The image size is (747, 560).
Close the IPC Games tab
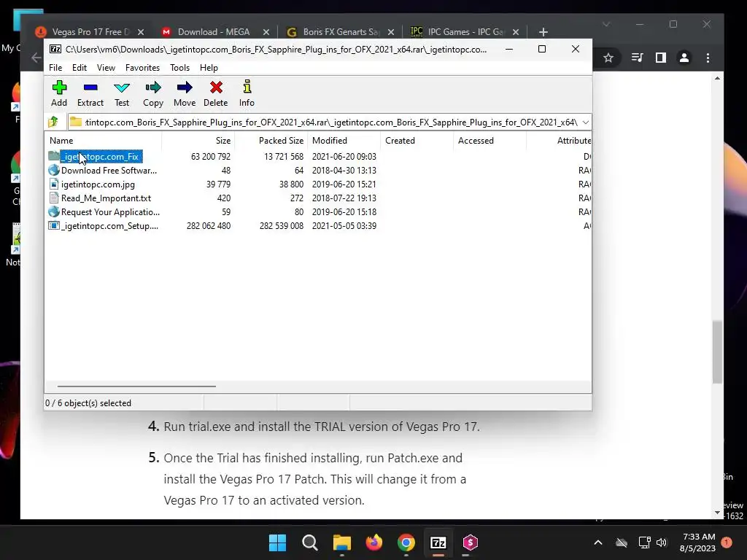[516, 32]
